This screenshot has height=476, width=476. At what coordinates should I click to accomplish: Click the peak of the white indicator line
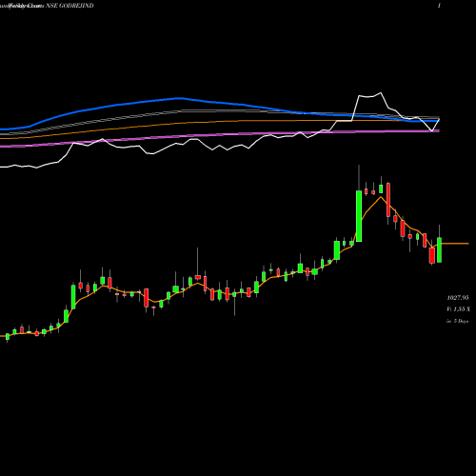(381, 93)
